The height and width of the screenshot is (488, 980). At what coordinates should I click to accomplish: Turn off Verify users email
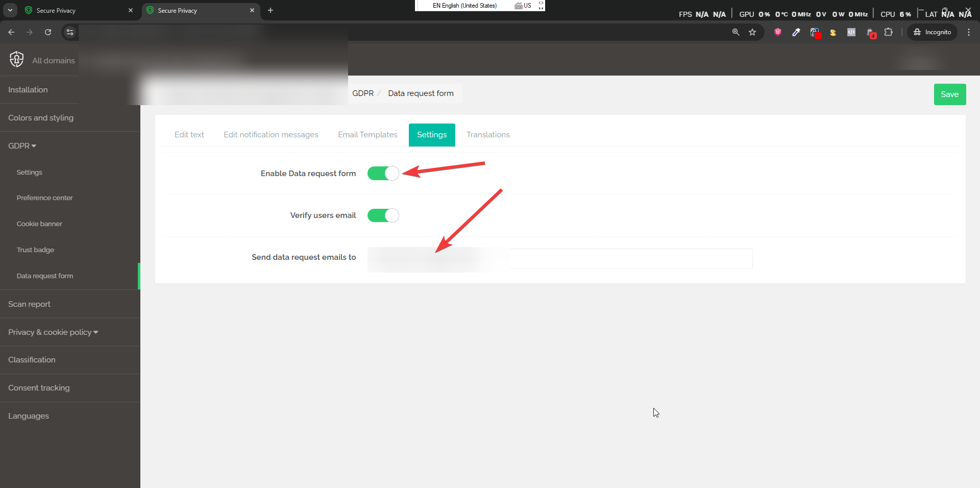(x=383, y=215)
